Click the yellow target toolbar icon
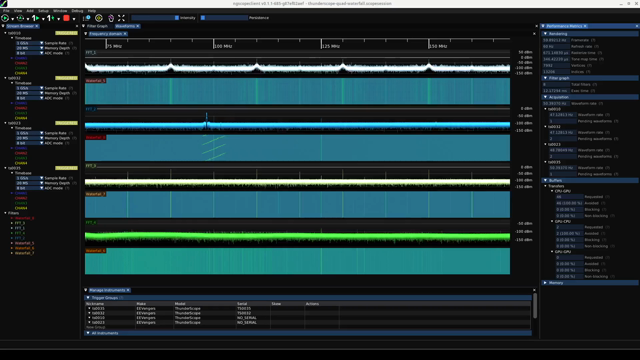640x360 pixels. (99, 18)
